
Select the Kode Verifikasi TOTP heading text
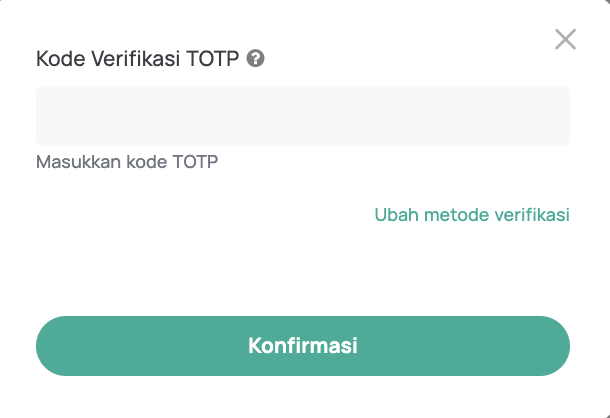137,59
